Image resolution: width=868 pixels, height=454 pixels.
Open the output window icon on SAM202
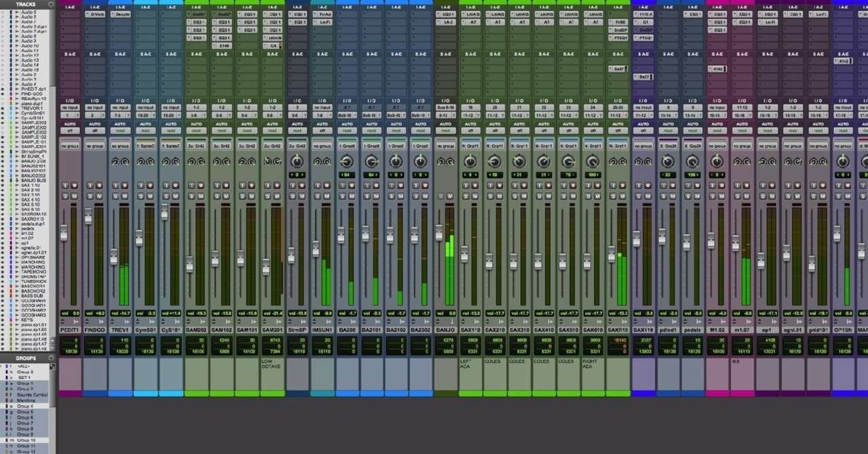coord(204,115)
